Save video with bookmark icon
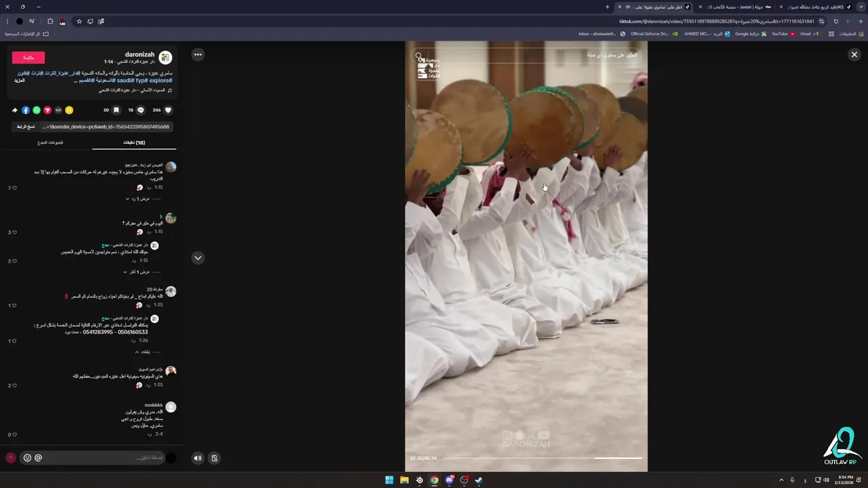This screenshot has height=488, width=868. [116, 110]
